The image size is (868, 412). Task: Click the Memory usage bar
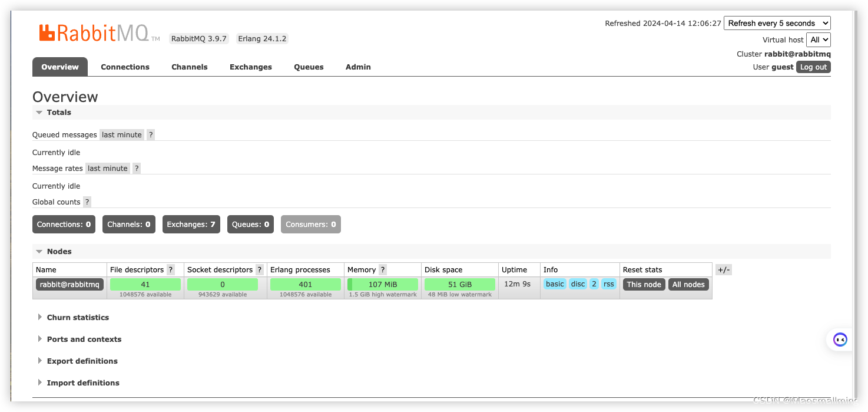382,284
